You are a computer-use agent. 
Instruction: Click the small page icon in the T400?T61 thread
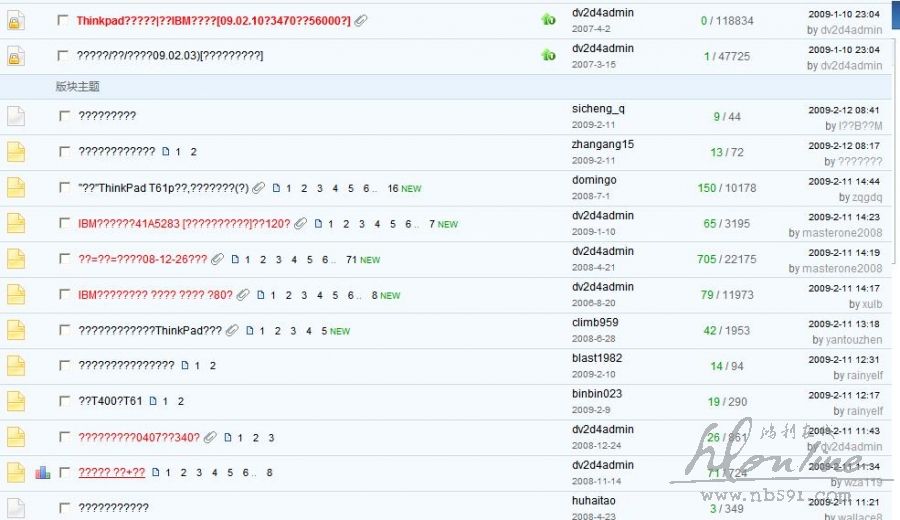(x=153, y=401)
